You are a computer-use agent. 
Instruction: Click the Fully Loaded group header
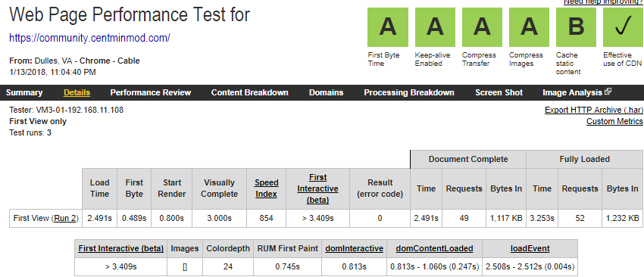pyautogui.click(x=584, y=159)
